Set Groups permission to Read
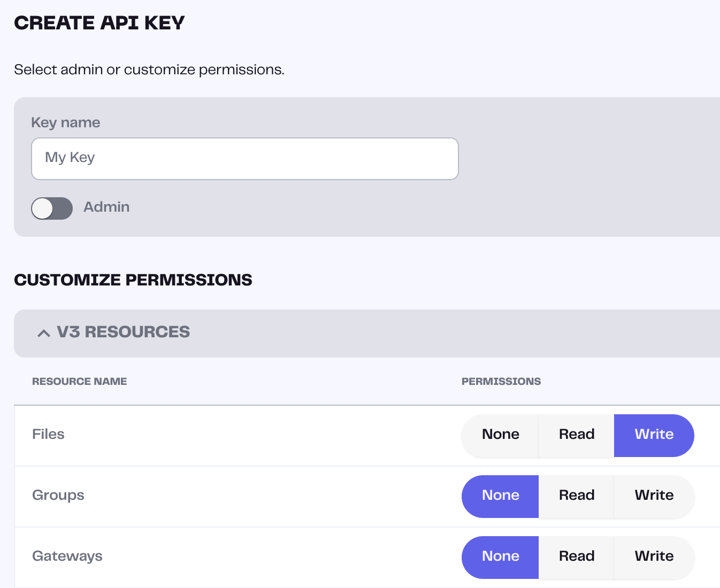This screenshot has height=588, width=720. 577,496
